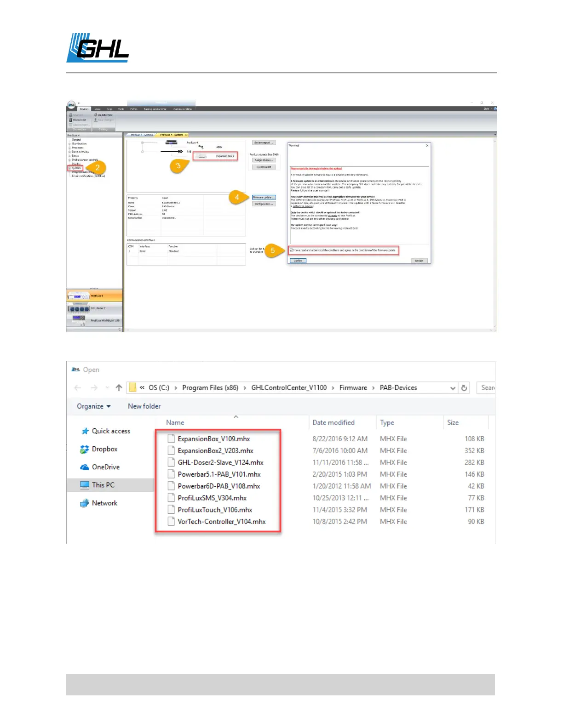Open the address bar history dropdown
The image size is (563, 728).
(x=453, y=388)
